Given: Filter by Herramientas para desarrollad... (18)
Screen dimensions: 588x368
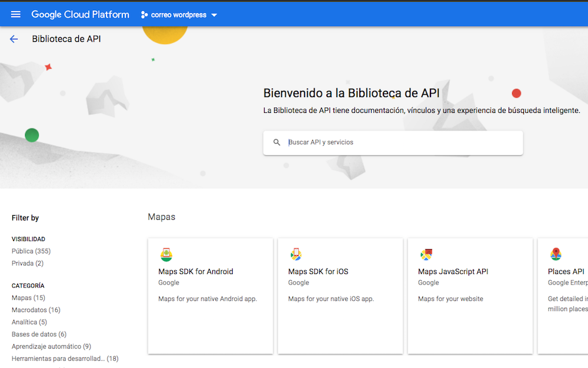Looking at the screenshot, I should (x=65, y=359).
